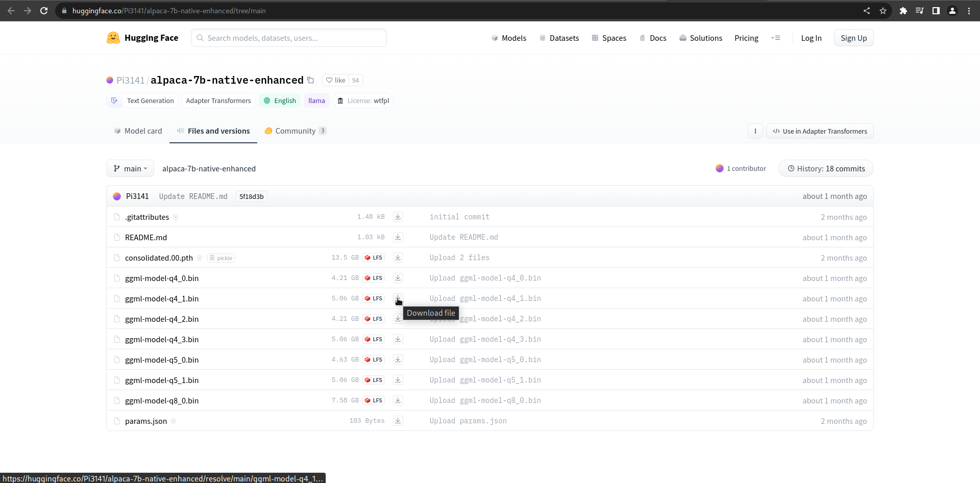The image size is (980, 483).
Task: Open consolidated.00.pth file page
Action: click(159, 258)
